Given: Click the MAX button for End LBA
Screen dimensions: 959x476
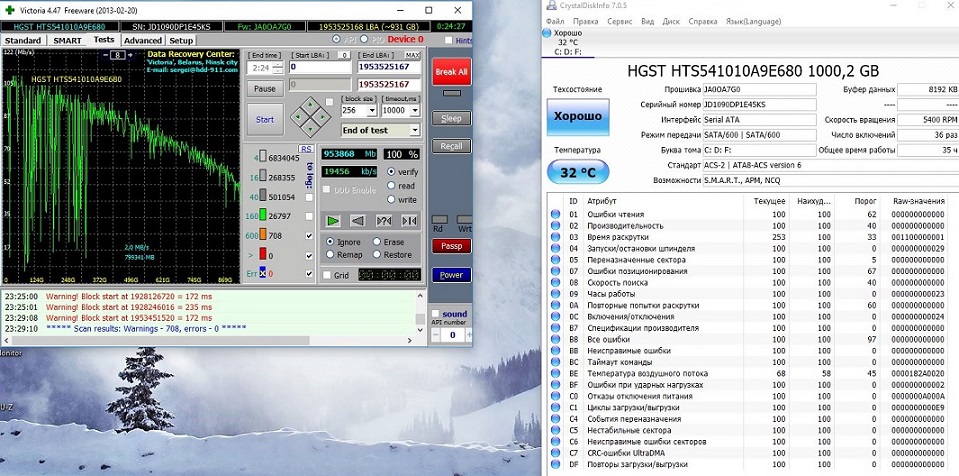Looking at the screenshot, I should pyautogui.click(x=413, y=55).
